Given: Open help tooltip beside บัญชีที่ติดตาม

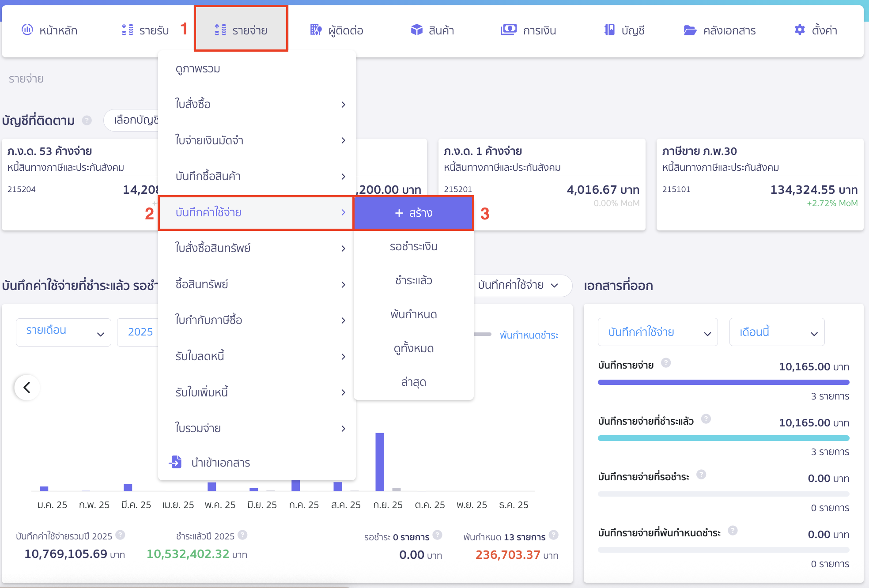Looking at the screenshot, I should [87, 120].
